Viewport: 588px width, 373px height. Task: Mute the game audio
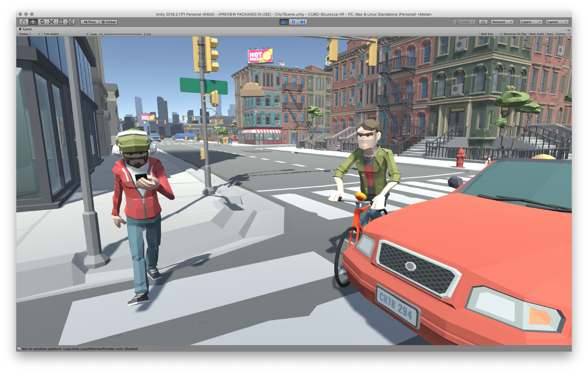537,34
